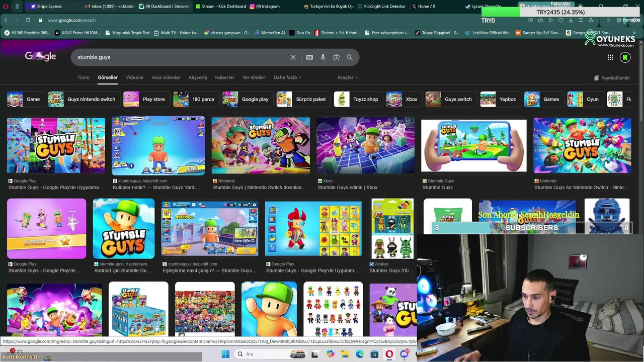
Task: Expand the Daha fazla dropdown
Action: [x=287, y=77]
